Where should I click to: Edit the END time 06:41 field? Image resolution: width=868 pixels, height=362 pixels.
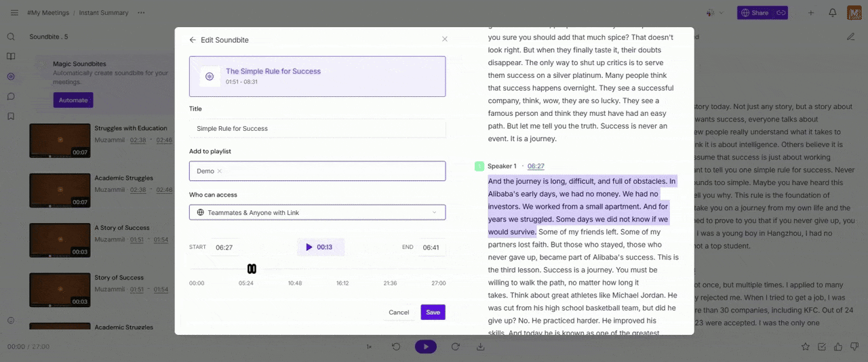coord(431,247)
